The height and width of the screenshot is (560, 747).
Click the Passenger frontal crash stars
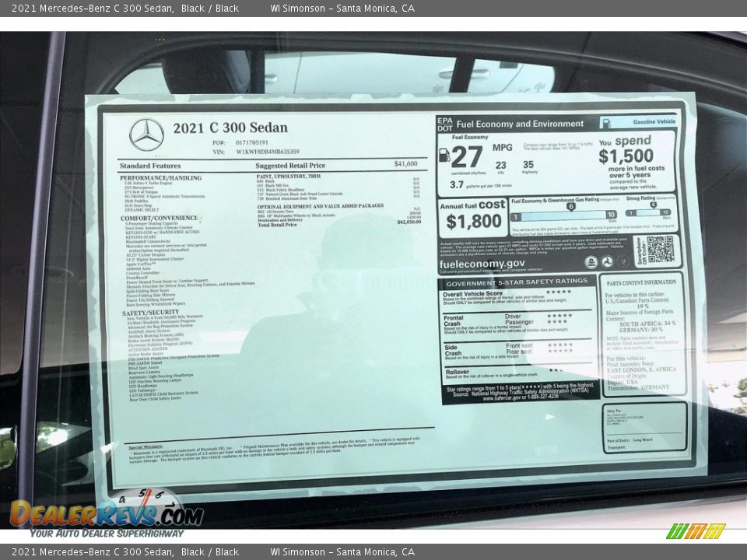click(557, 322)
